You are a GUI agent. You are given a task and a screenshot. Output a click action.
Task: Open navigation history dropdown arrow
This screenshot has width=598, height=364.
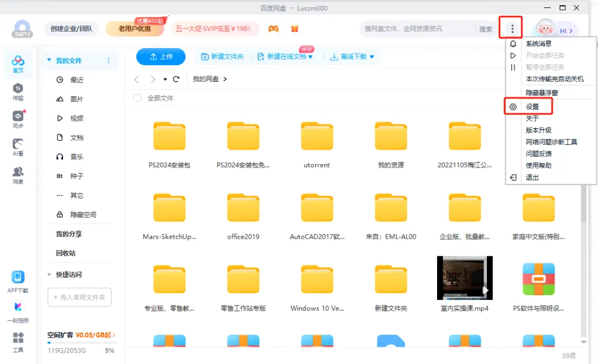coord(165,80)
